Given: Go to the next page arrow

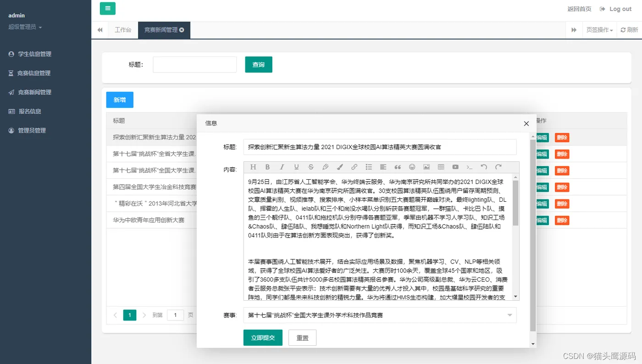Looking at the screenshot, I should (144, 315).
